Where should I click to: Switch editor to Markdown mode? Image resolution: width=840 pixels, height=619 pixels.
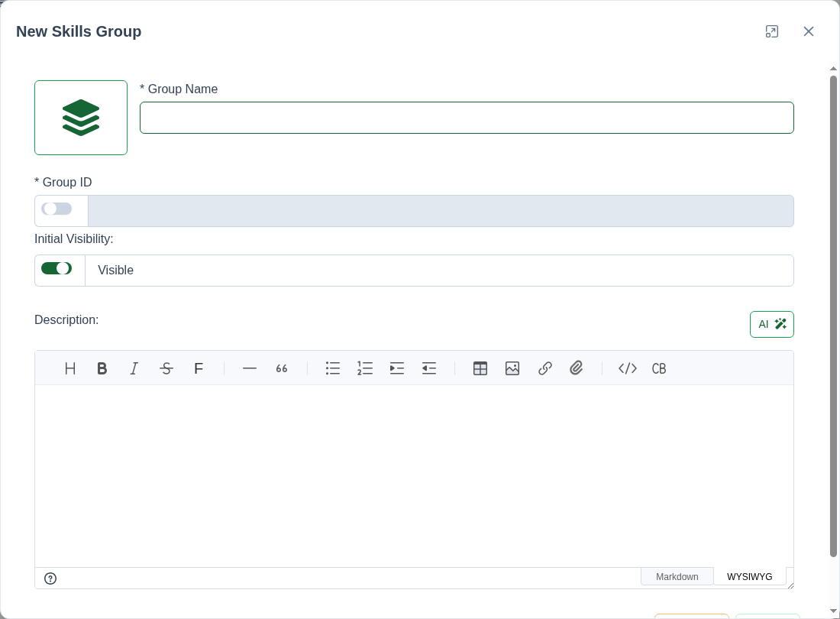coord(677,577)
